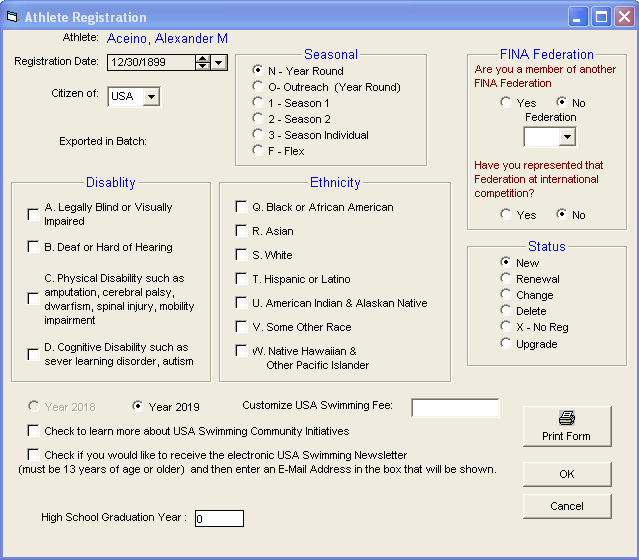Click the Customize USA Swimming Fee field

(x=455, y=407)
